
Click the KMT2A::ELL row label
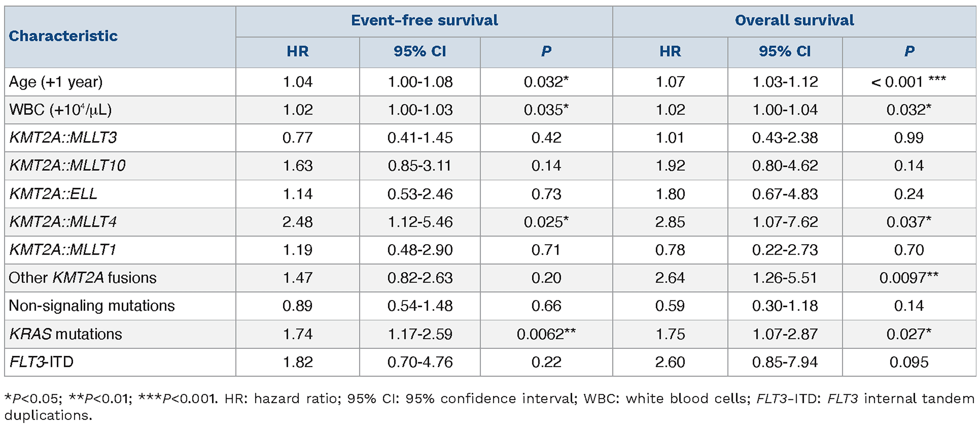click(x=53, y=194)
